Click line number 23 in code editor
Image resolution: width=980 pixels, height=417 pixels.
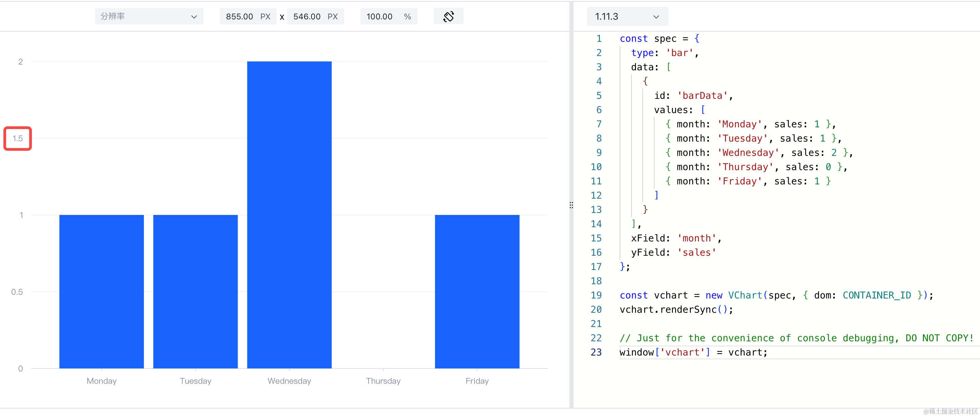[x=596, y=352]
